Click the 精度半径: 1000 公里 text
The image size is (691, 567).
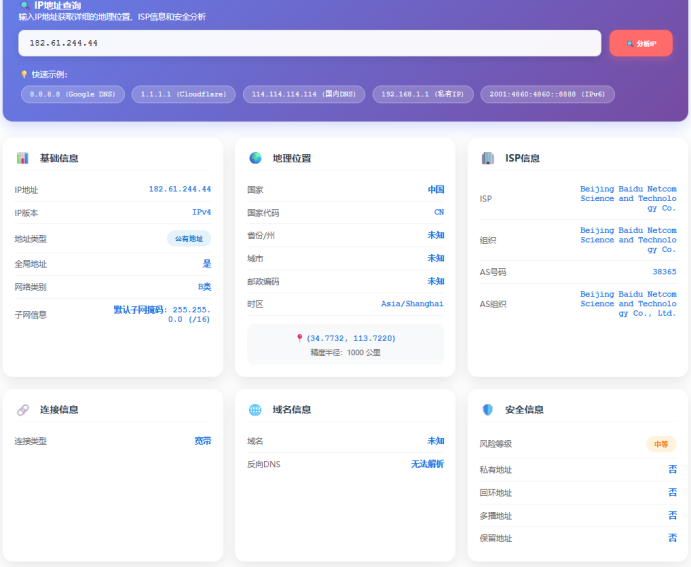tap(346, 352)
